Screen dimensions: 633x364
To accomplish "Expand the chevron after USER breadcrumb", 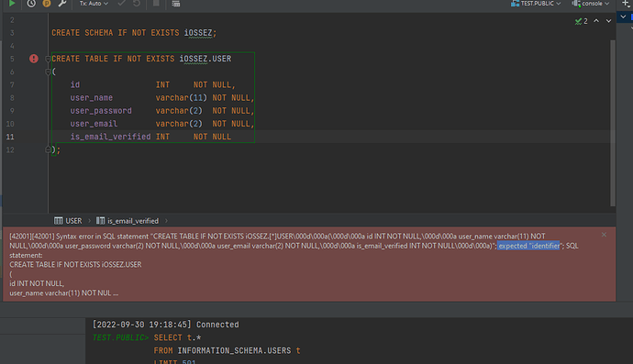I will pos(89,221).
